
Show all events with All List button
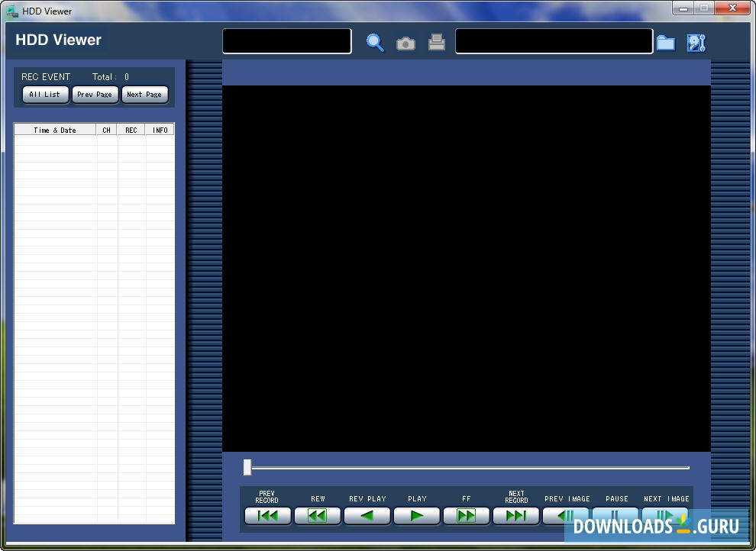coord(45,95)
